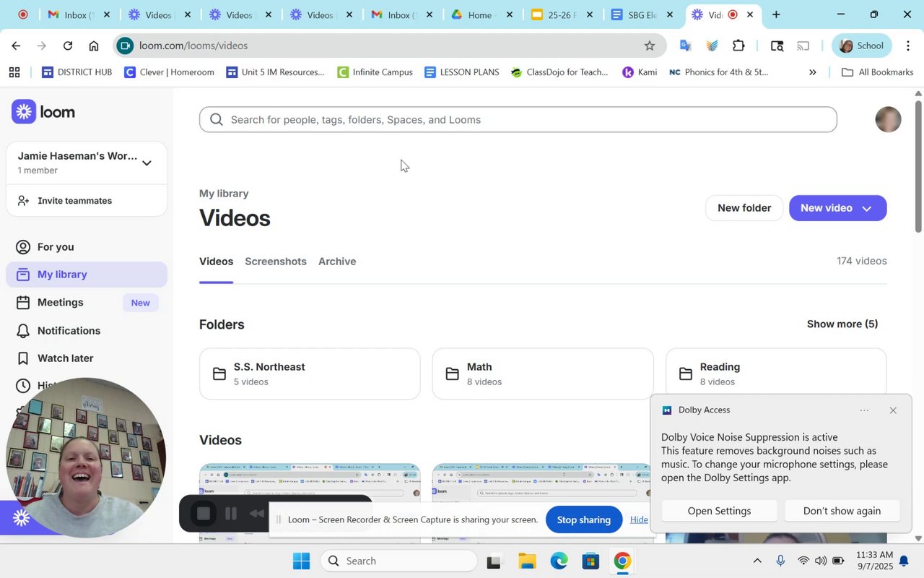Viewport: 924px width, 578px height.
Task: Switch to the Screenshots tab
Action: point(276,262)
